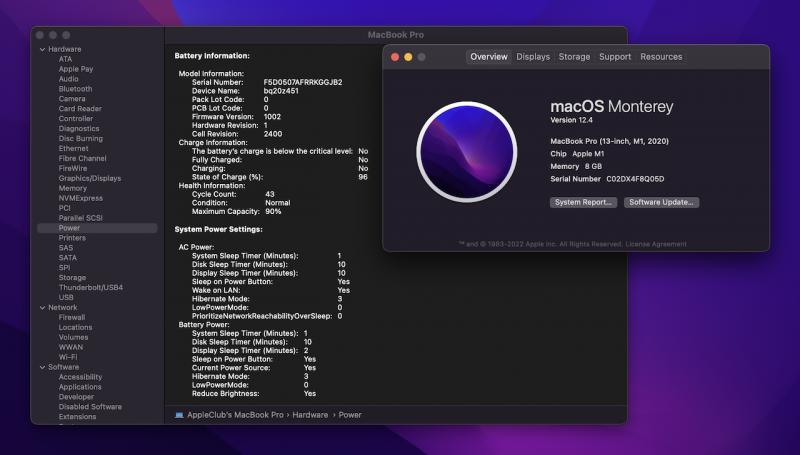Screen dimensions: 800x455
Task: Click Power in the bottom path bar
Action: click(349, 415)
